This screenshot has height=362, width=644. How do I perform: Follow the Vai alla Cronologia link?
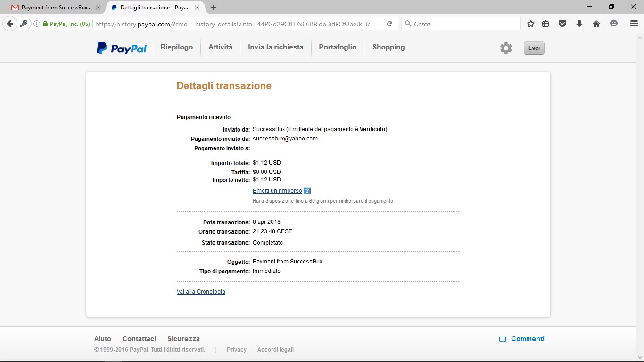coord(201,292)
